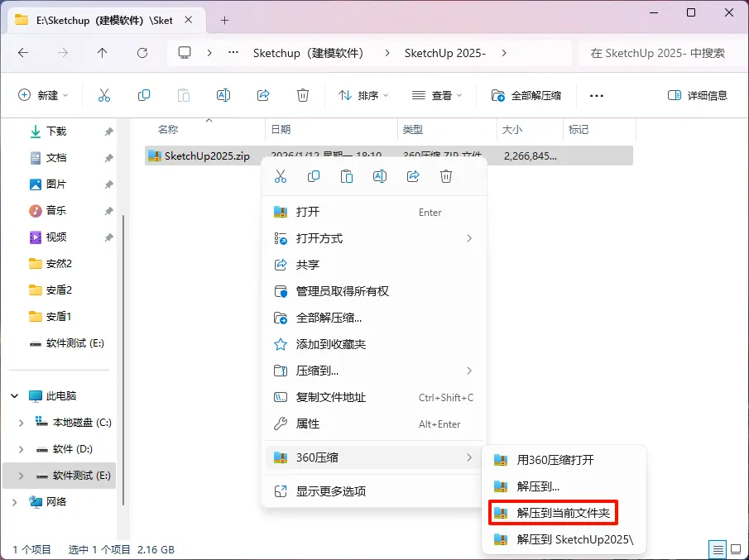This screenshot has width=749, height=560.
Task: Open 属性 from the context menu
Action: point(374,424)
